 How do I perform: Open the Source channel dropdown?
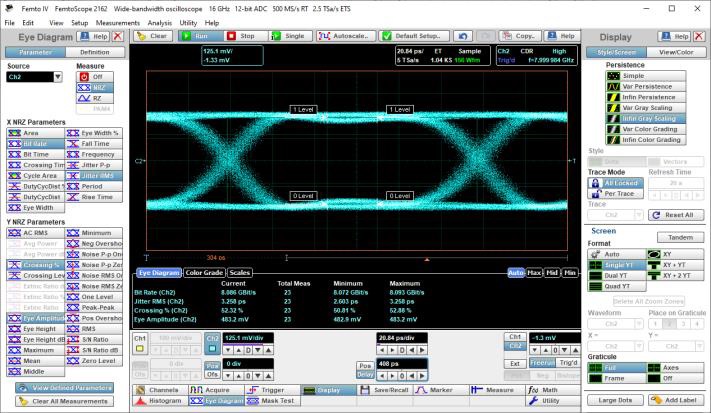pos(57,76)
